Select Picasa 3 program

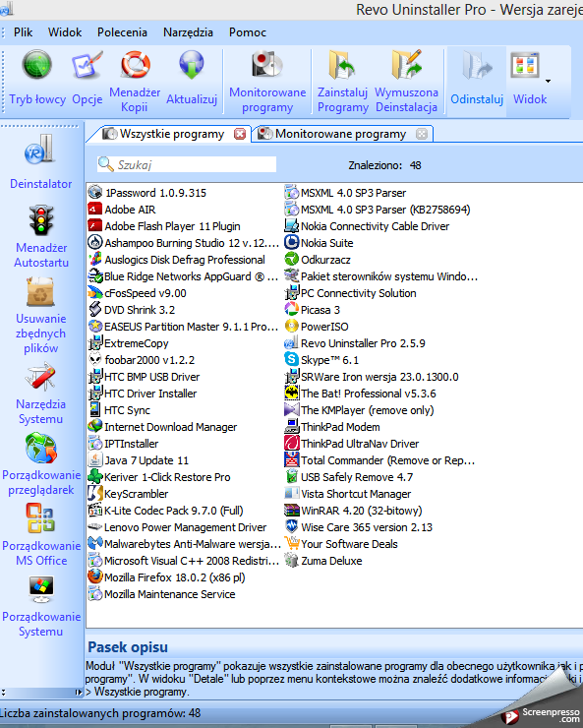312,310
